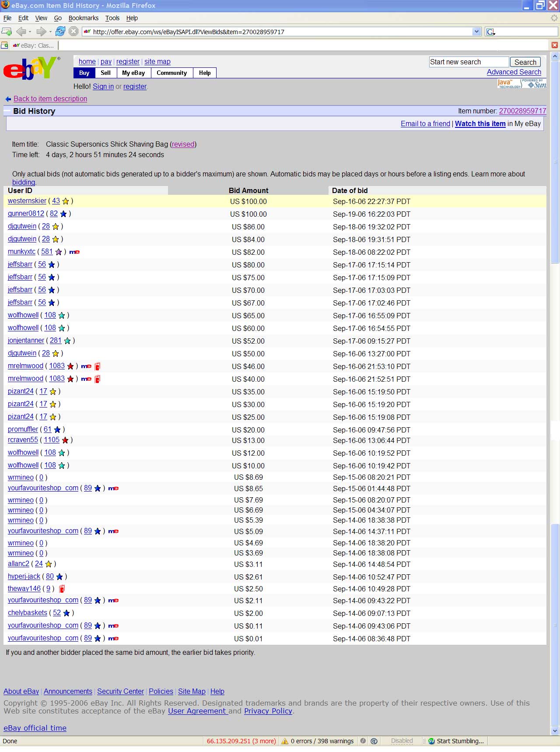Click the red icon next to theway146

62,589
